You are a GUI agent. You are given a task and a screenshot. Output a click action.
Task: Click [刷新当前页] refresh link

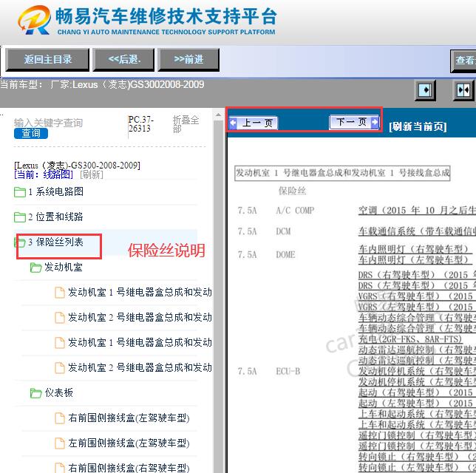(418, 126)
